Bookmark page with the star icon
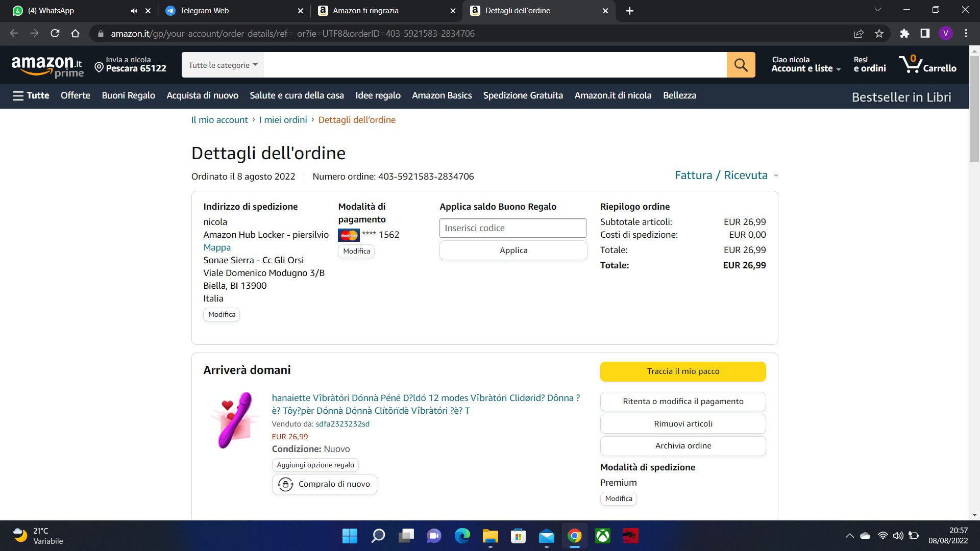The image size is (980, 551). coord(879,34)
